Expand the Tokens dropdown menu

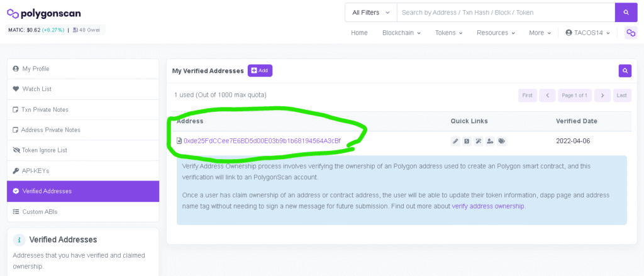(448, 33)
